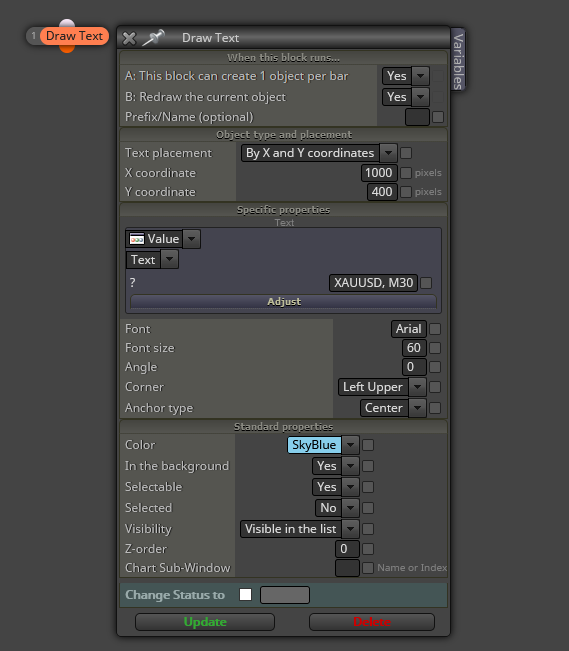Image resolution: width=569 pixels, height=651 pixels.
Task: Click the 'XAUUSD, M30' text field
Action: tap(373, 283)
